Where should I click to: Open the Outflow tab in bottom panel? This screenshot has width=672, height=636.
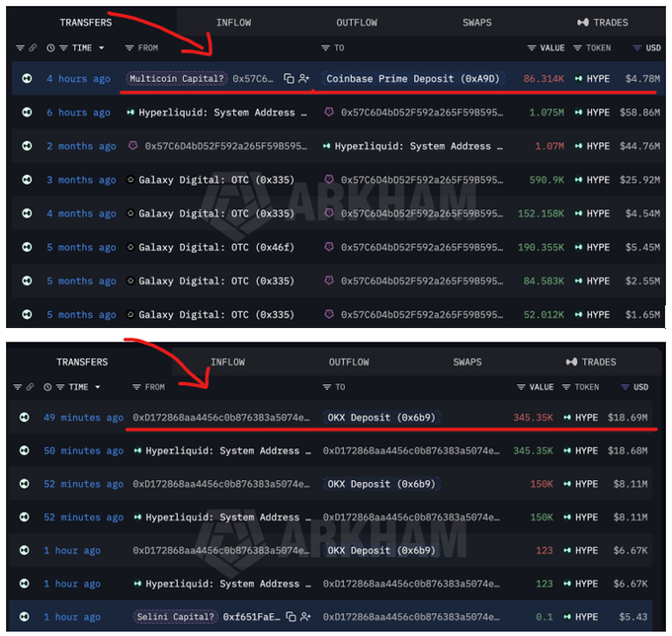[349, 361]
